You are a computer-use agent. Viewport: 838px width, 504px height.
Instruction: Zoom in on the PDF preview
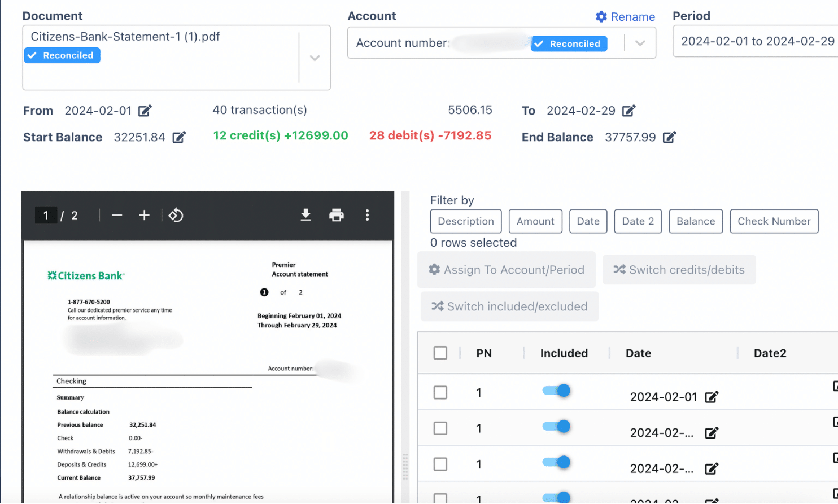click(144, 215)
